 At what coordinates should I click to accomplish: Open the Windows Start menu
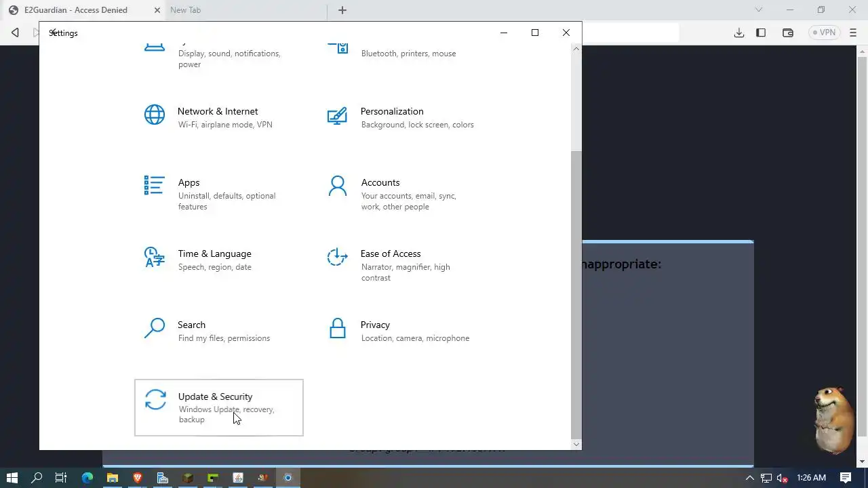point(12,478)
